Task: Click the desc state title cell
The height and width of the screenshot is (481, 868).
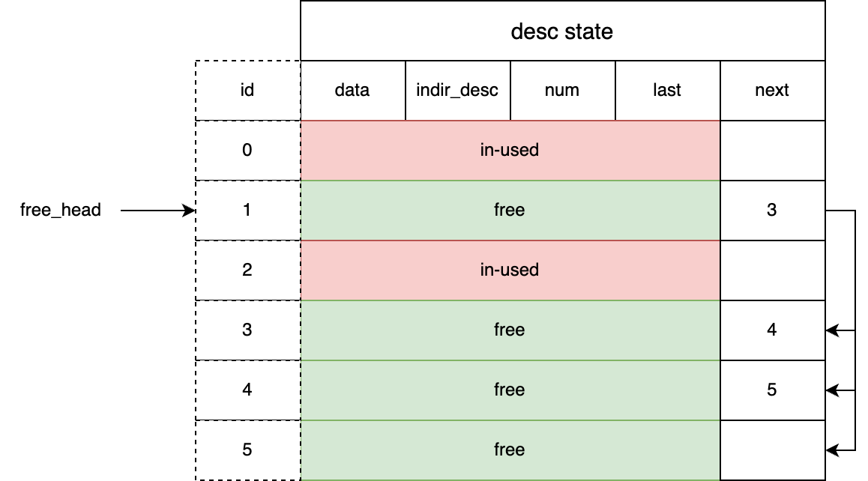Action: pyautogui.click(x=562, y=31)
